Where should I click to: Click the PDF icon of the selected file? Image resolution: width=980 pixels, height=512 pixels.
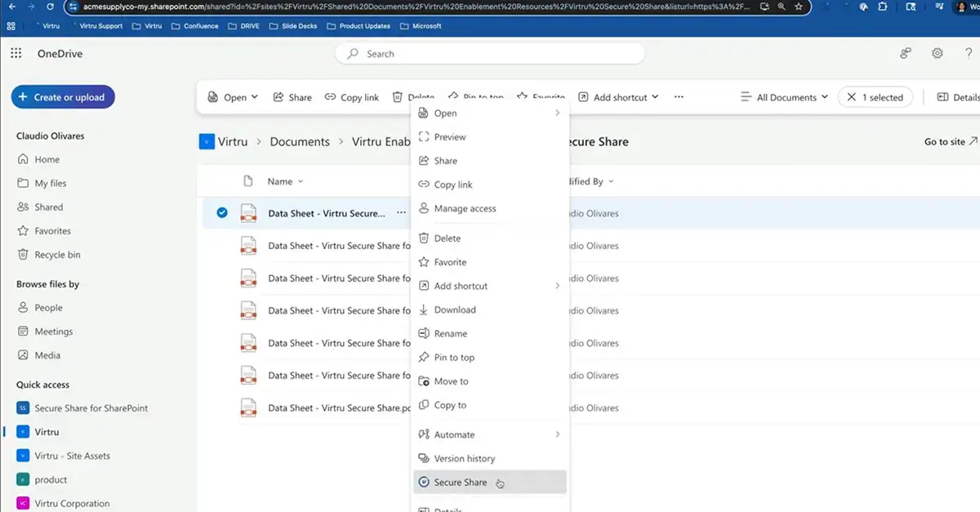tap(248, 214)
